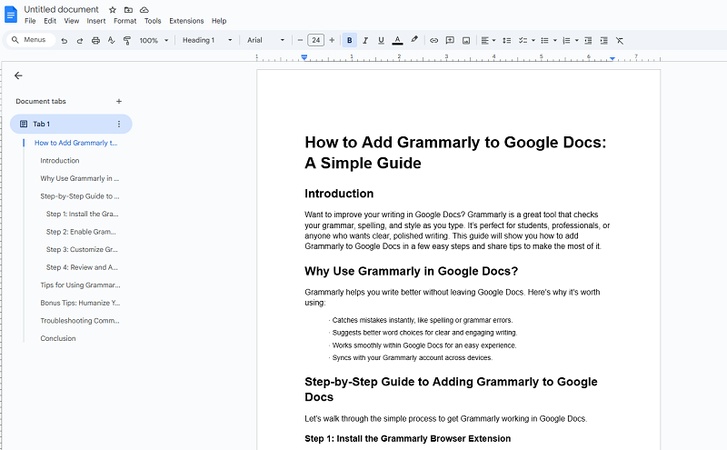Screen dimensions: 727x450
Task: Open the zoom level dropdown at 100%
Action: [x=153, y=41]
